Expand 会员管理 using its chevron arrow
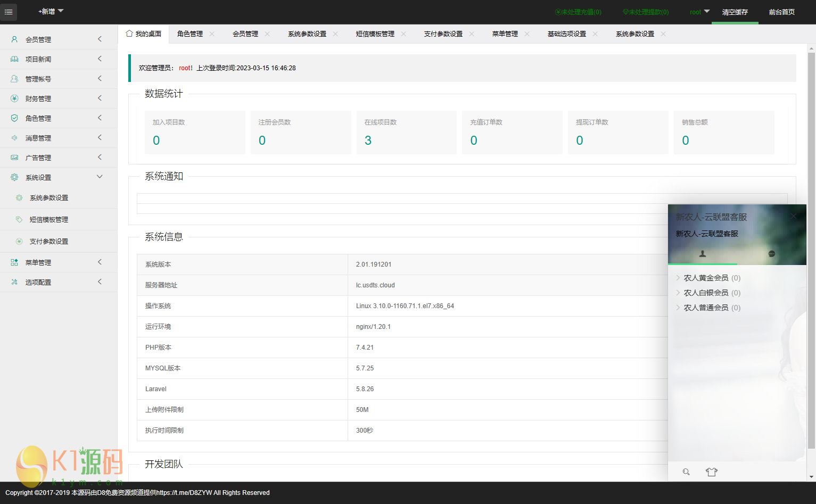Viewport: 816px width, 504px height. [x=100, y=39]
